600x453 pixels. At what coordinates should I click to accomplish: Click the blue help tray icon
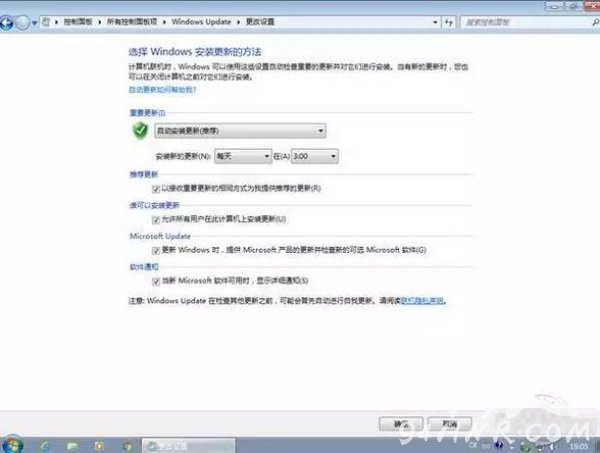coord(499,445)
